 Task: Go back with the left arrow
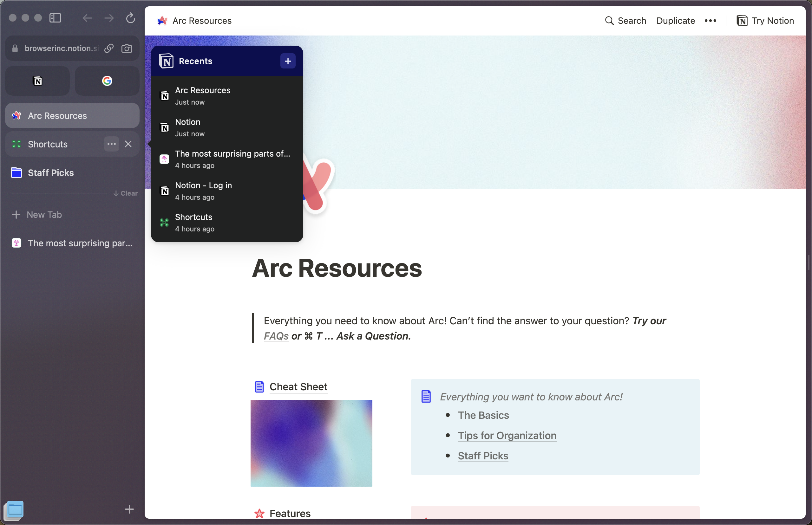(x=87, y=18)
